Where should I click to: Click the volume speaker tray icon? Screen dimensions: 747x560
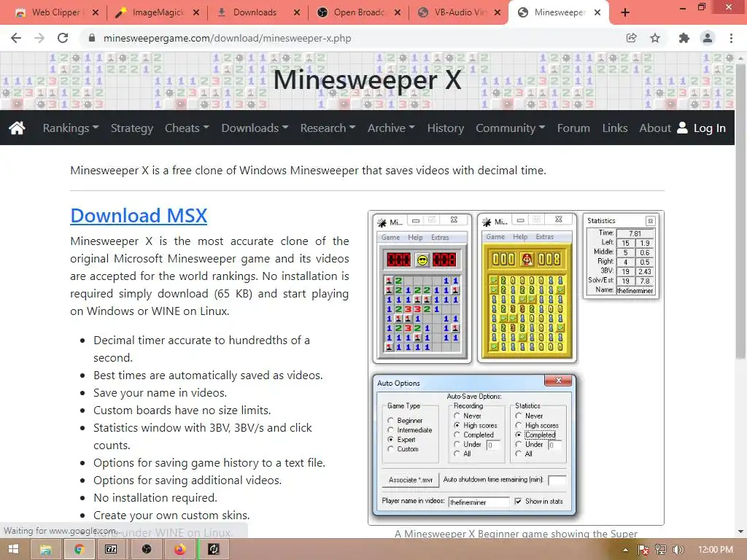(x=678, y=550)
